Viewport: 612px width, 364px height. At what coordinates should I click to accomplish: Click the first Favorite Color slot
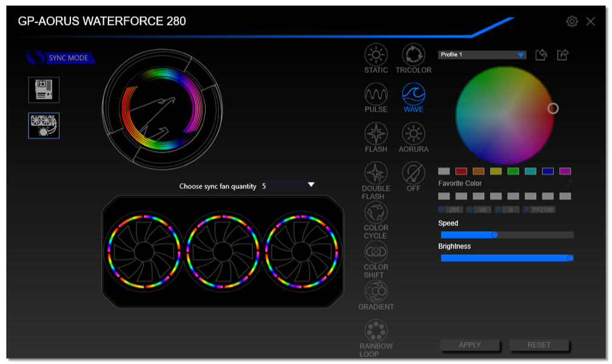tap(444, 196)
